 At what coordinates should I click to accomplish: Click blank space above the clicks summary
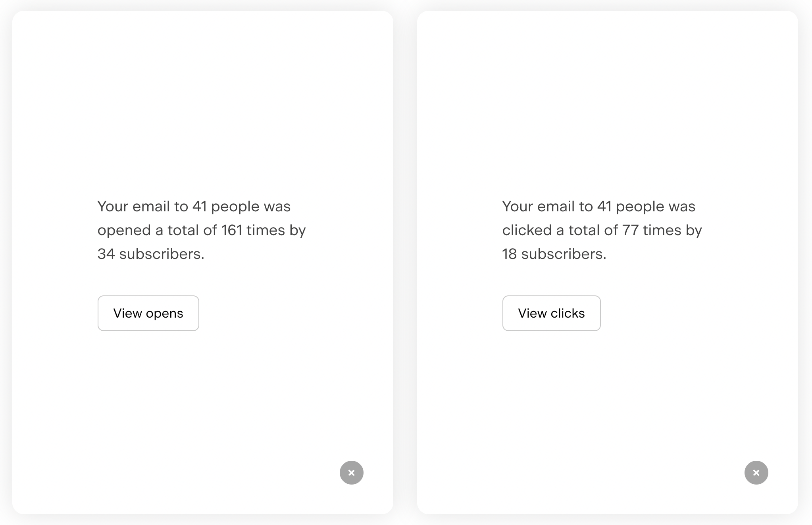pyautogui.click(x=607, y=99)
